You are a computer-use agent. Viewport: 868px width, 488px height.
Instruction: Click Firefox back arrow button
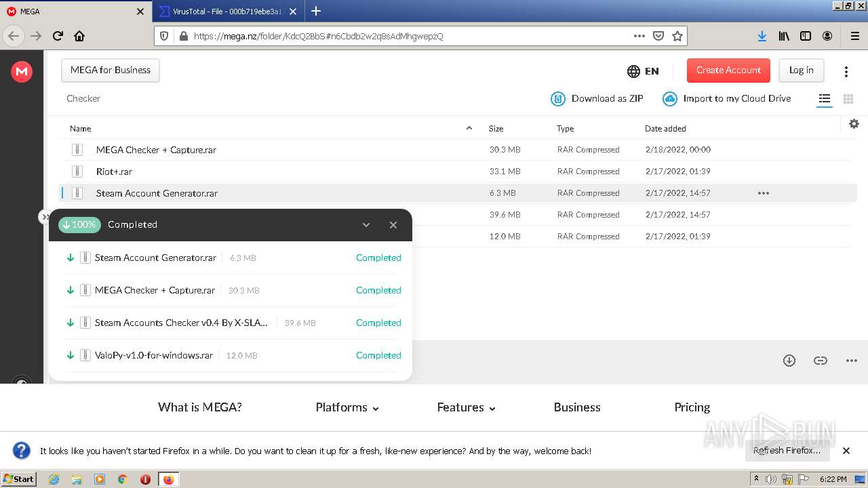[14, 36]
